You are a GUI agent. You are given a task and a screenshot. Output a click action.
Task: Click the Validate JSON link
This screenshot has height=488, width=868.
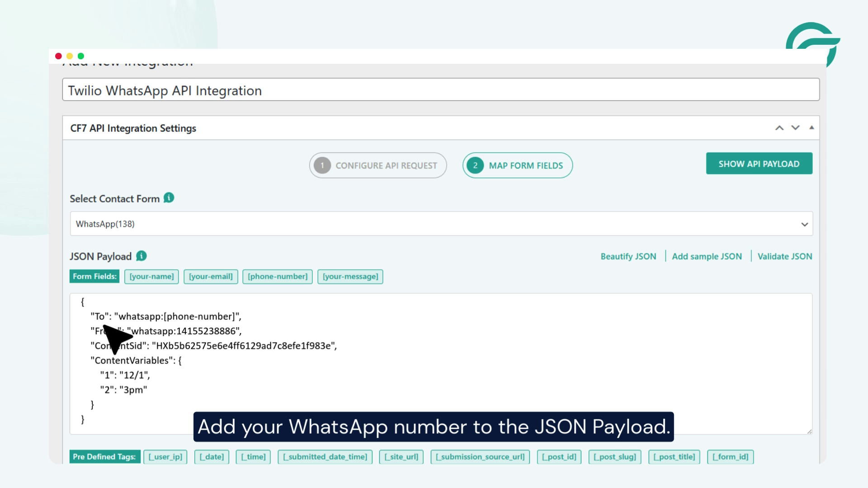(x=785, y=256)
